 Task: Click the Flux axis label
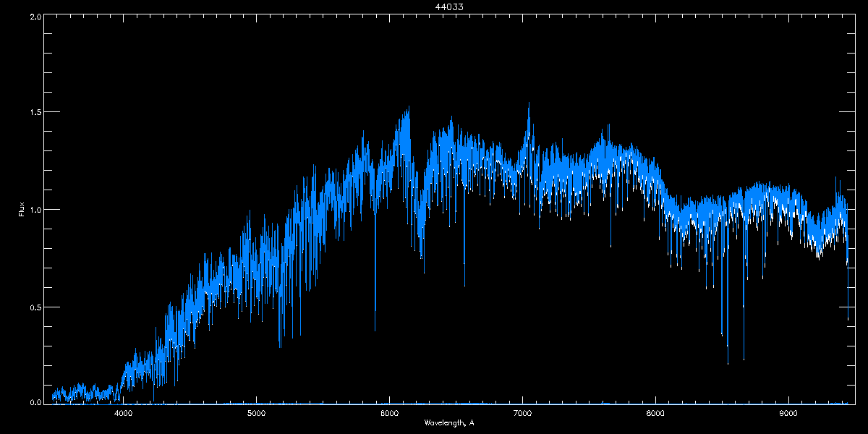click(21, 209)
